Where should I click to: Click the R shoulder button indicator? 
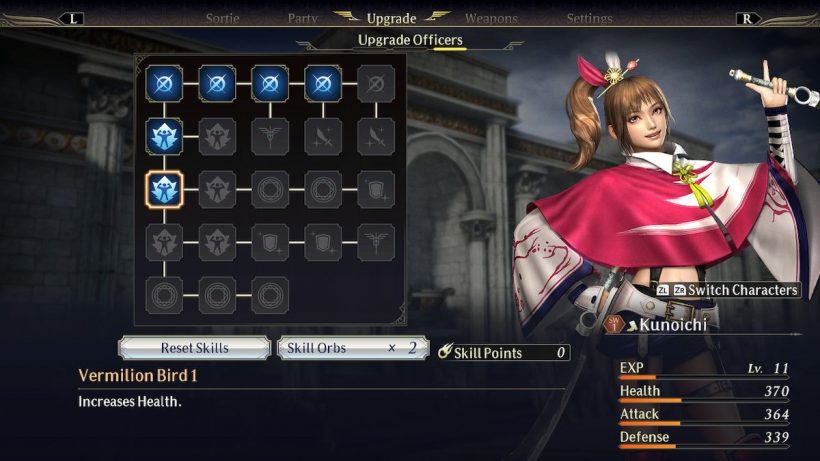tap(747, 19)
